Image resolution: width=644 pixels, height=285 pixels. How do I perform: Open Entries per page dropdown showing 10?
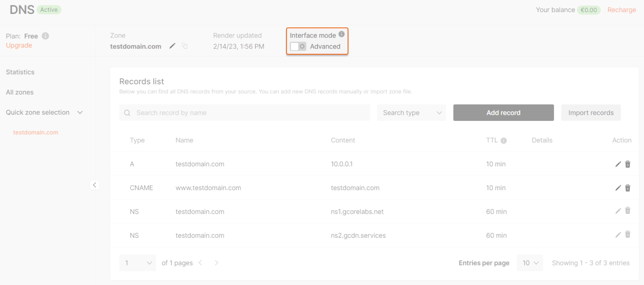pyautogui.click(x=530, y=263)
